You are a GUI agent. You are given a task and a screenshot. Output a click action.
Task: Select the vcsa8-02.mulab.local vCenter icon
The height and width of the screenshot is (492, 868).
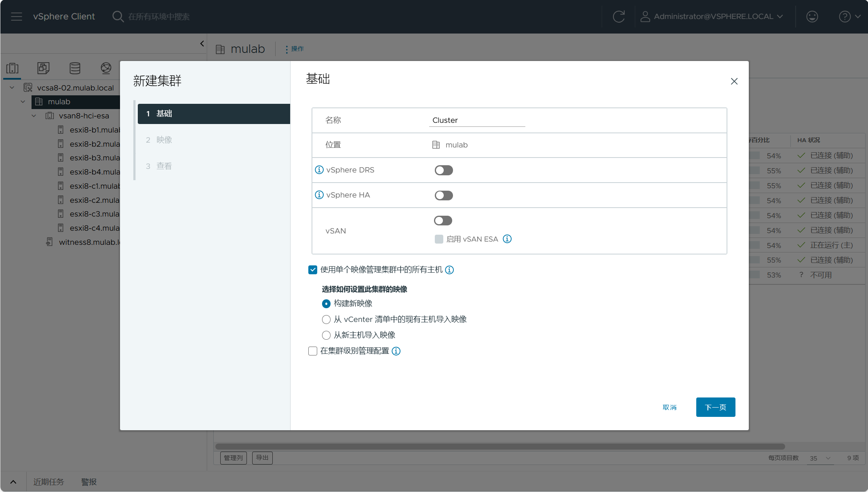[28, 88]
